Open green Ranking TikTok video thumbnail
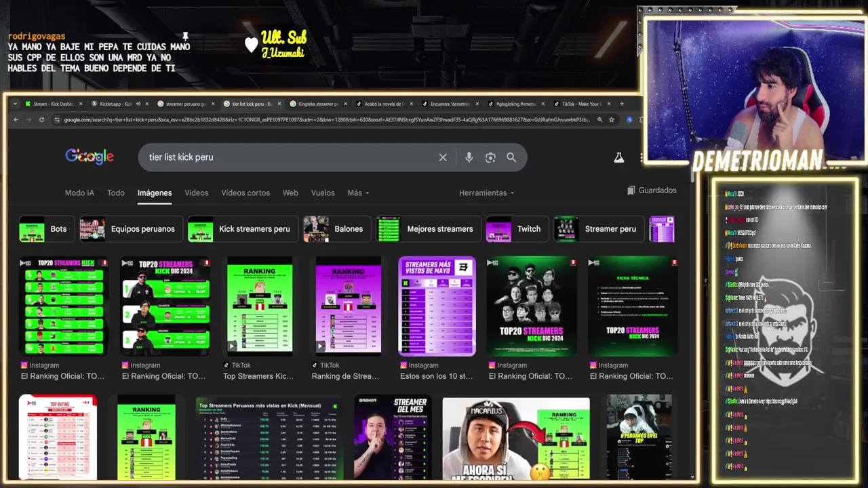 coord(259,306)
